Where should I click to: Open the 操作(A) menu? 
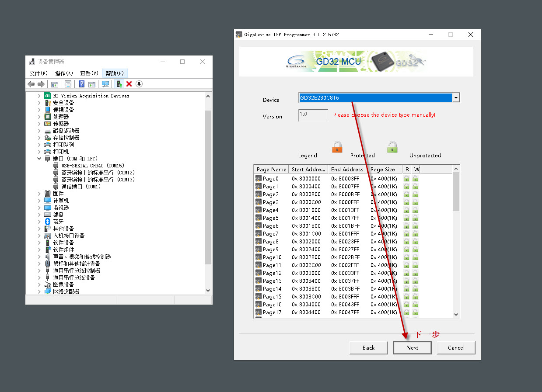click(x=64, y=73)
